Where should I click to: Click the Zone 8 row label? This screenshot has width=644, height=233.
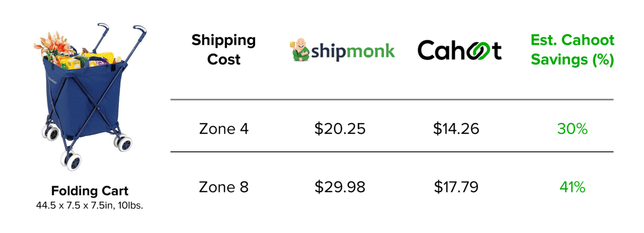pyautogui.click(x=223, y=187)
